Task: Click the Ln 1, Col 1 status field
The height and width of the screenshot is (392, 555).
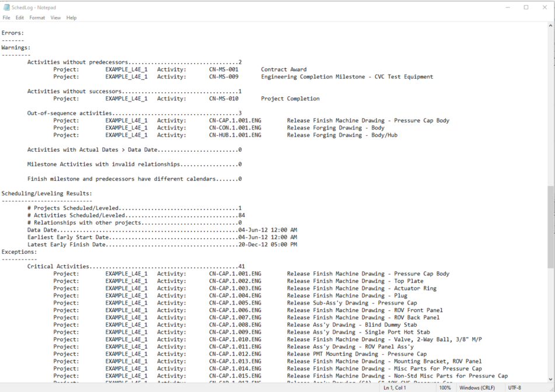Action: pyautogui.click(x=395, y=387)
